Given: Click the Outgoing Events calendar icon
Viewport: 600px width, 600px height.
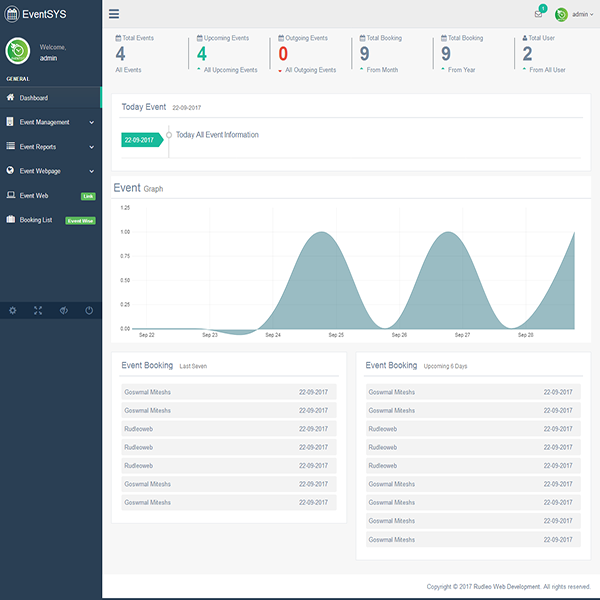Looking at the screenshot, I should click(281, 38).
